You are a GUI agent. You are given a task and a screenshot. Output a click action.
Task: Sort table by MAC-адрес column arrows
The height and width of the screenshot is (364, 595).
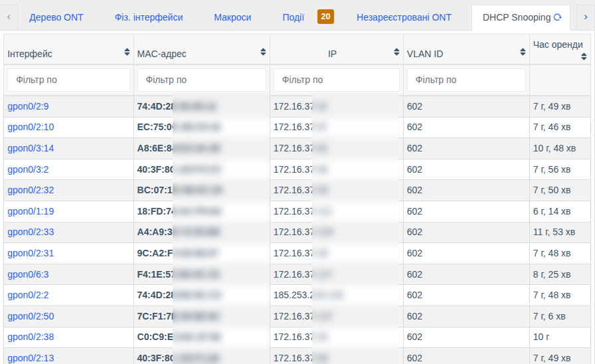(x=263, y=52)
